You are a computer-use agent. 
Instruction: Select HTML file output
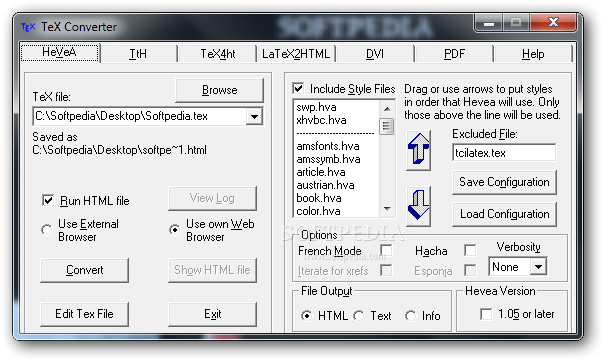pyautogui.click(x=307, y=316)
